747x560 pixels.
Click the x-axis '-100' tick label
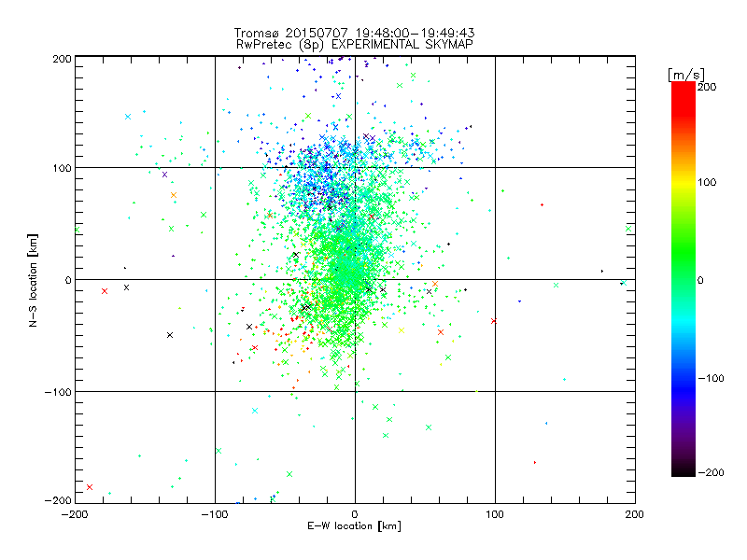pyautogui.click(x=215, y=514)
